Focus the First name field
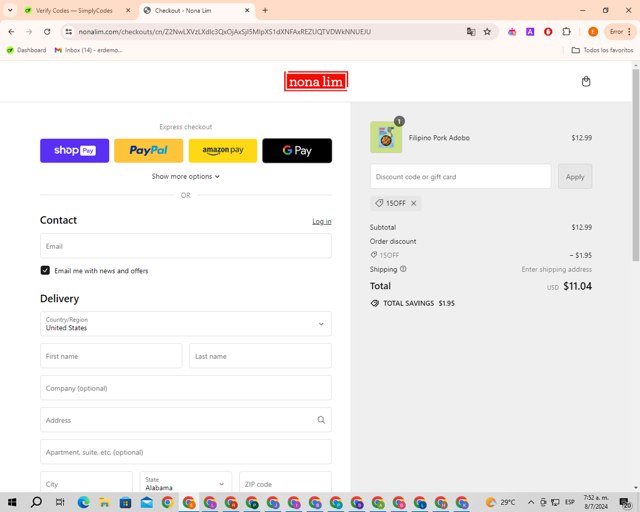The image size is (640, 512). pyautogui.click(x=111, y=356)
